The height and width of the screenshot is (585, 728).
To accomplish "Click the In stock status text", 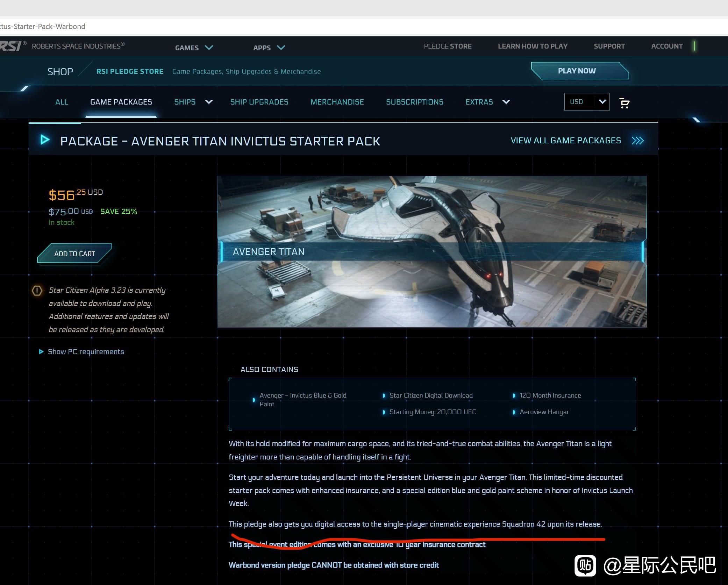I will tap(62, 222).
